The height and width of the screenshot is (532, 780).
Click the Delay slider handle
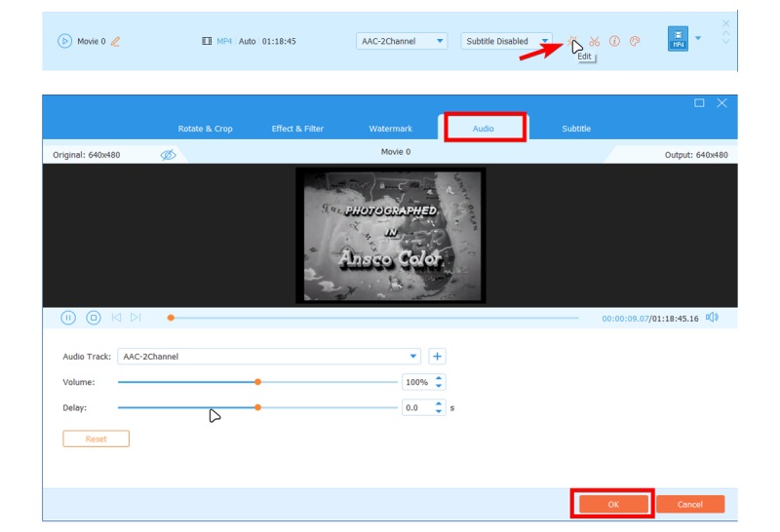tap(257, 407)
